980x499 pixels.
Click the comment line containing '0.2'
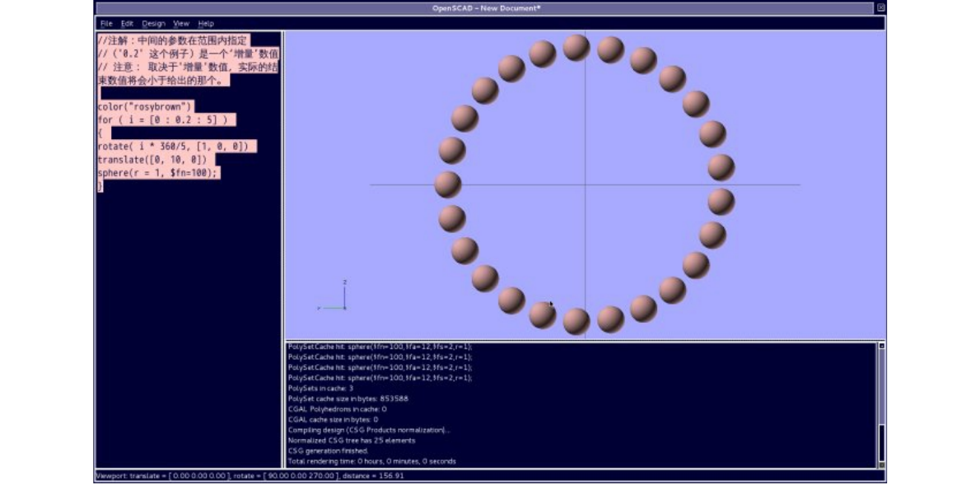(188, 54)
